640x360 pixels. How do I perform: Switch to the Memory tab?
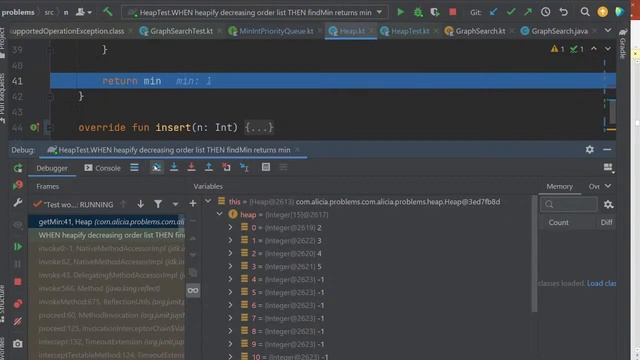click(559, 187)
